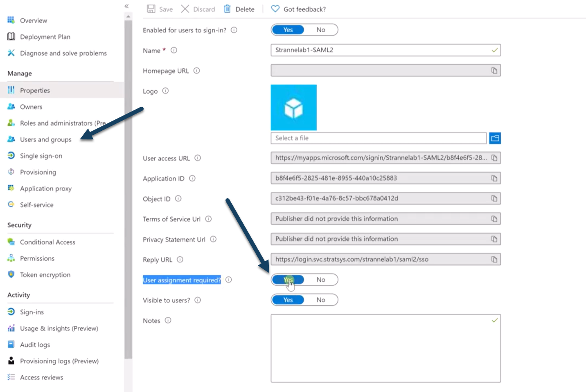586x392 pixels.
Task: Set Visible to users to No
Action: 321,300
